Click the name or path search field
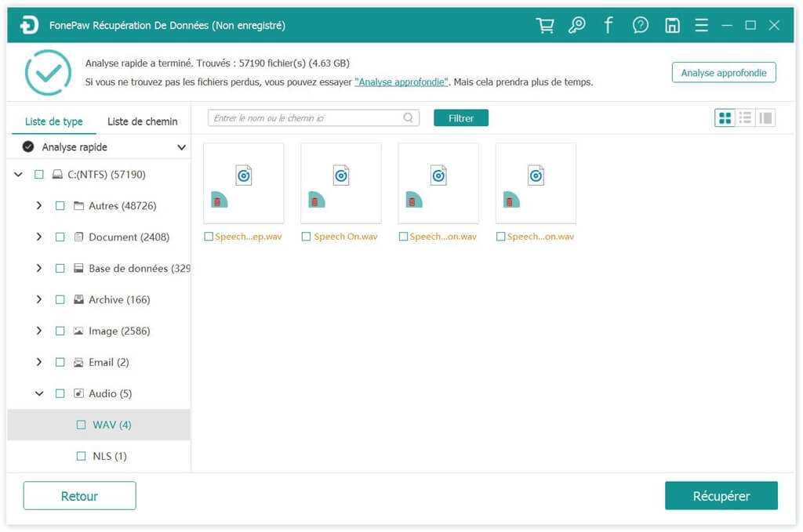Viewport: 803px width, 532px height. click(x=314, y=118)
